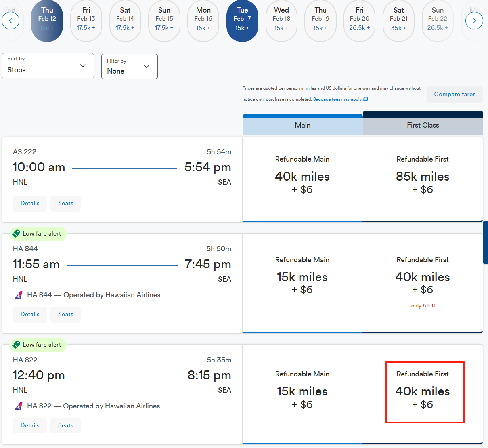Click the 12:40 pm departure time
488x448 pixels.
[x=39, y=375]
